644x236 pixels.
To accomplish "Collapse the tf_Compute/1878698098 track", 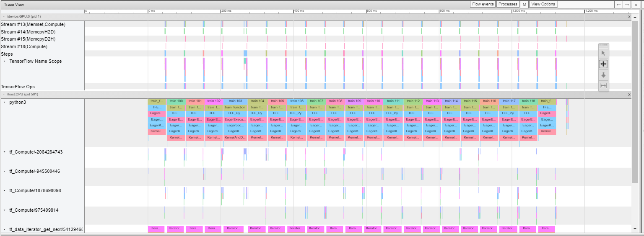I will [5, 190].
